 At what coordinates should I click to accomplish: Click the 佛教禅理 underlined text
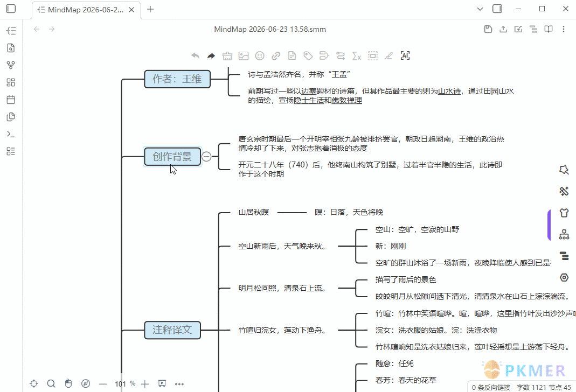[x=347, y=100]
